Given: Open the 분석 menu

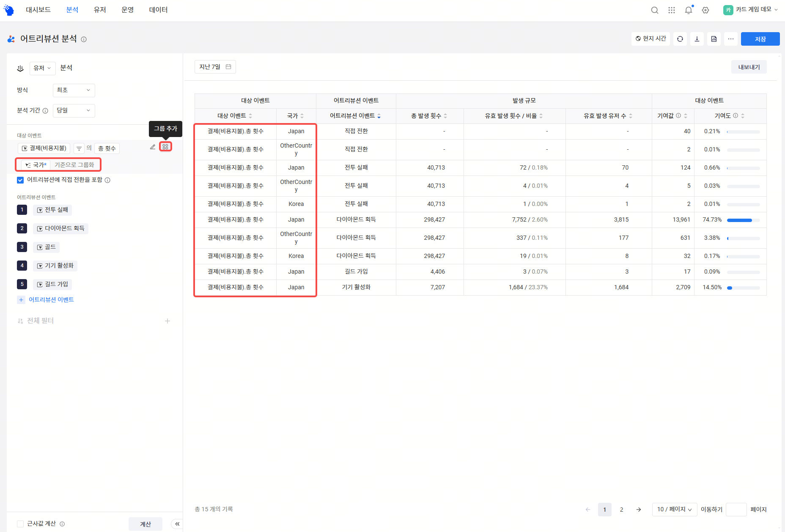Looking at the screenshot, I should tap(72, 10).
